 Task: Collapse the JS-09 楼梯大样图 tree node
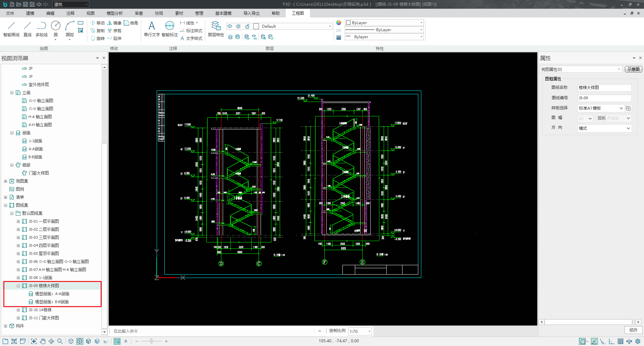click(x=18, y=286)
